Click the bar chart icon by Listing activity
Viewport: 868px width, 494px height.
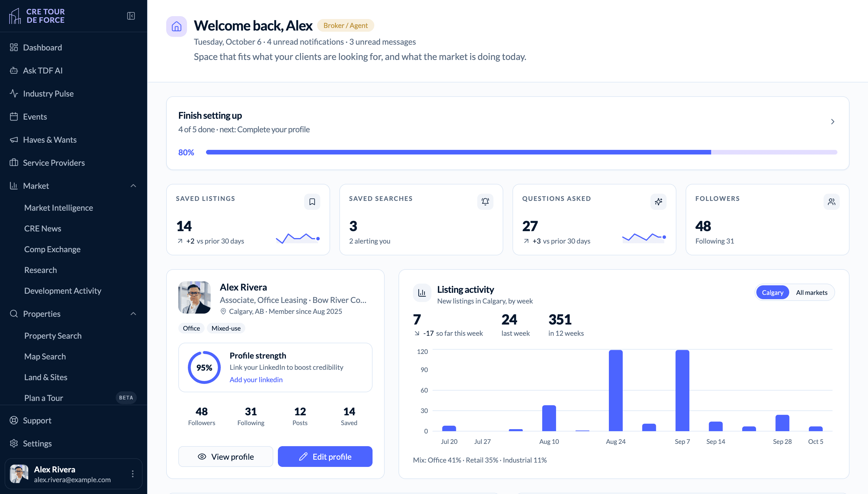422,293
